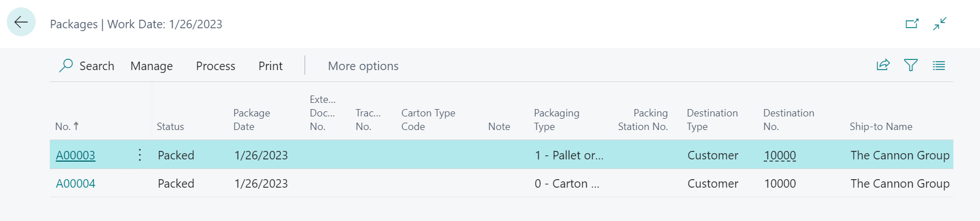Screen dimensions: 980x221
Task: Click the back arrow button
Action: tap(22, 22)
